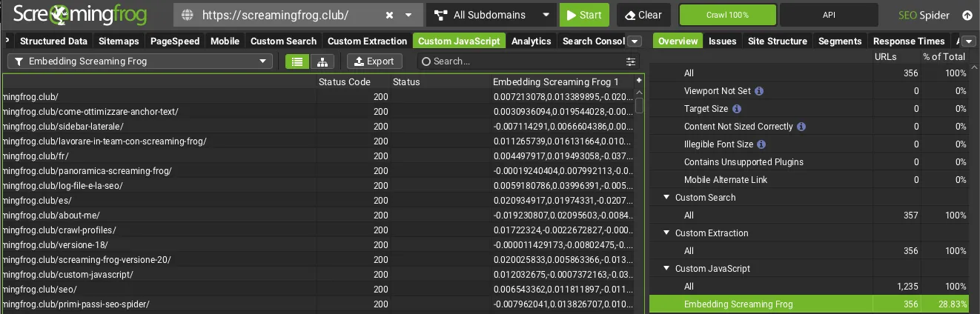
Task: Select Embedding Screaming Frog overview row
Action: (x=809, y=304)
